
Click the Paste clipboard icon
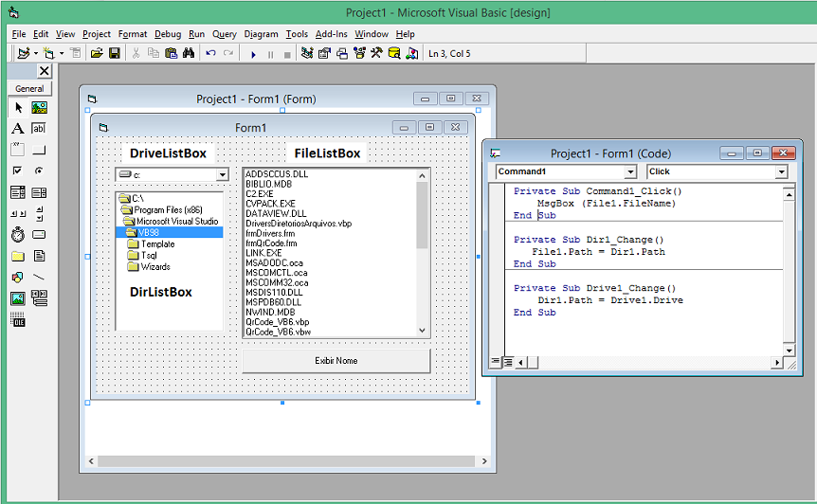tap(171, 53)
